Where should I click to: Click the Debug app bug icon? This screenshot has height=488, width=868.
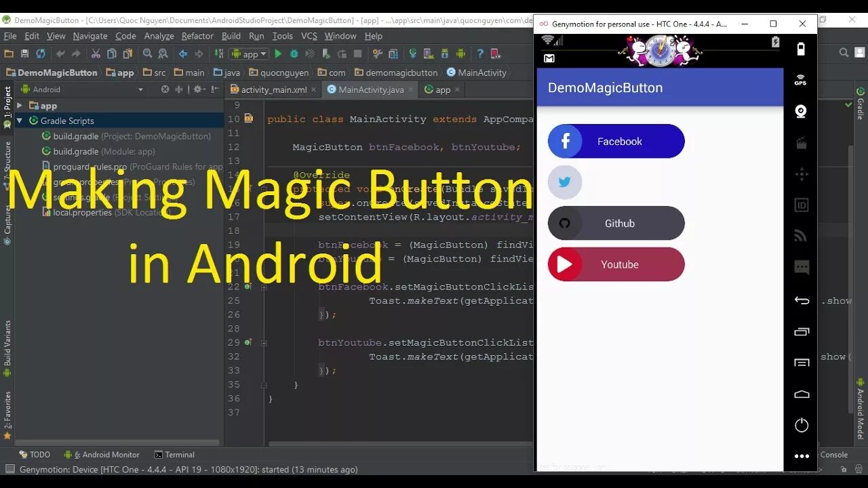[294, 54]
